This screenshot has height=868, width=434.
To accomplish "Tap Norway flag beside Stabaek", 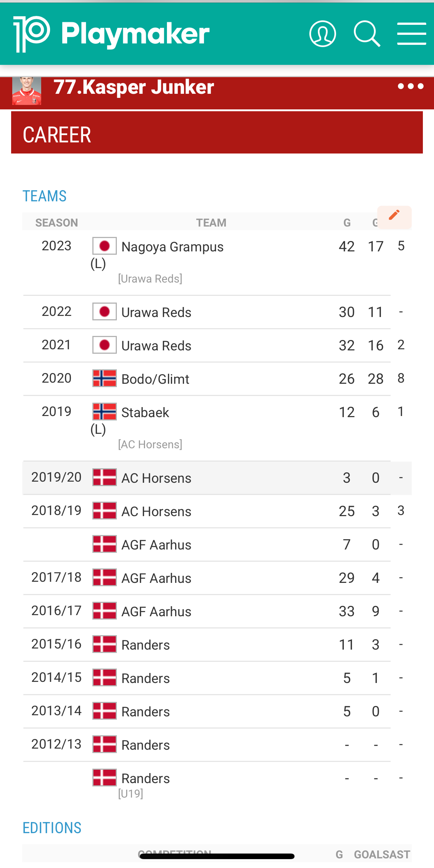I will (104, 412).
